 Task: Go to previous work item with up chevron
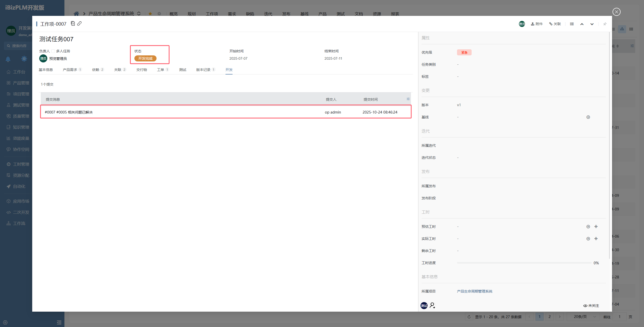click(582, 24)
